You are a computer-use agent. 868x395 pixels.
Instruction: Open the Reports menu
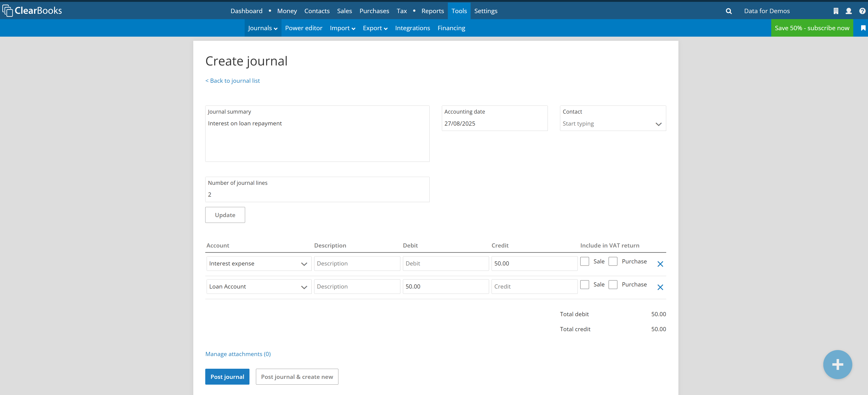432,11
